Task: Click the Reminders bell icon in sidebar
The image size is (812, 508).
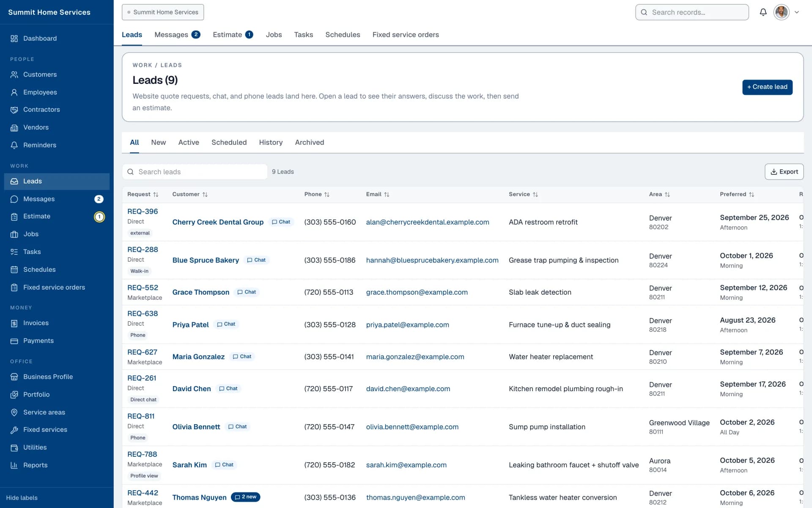Action: click(x=14, y=145)
